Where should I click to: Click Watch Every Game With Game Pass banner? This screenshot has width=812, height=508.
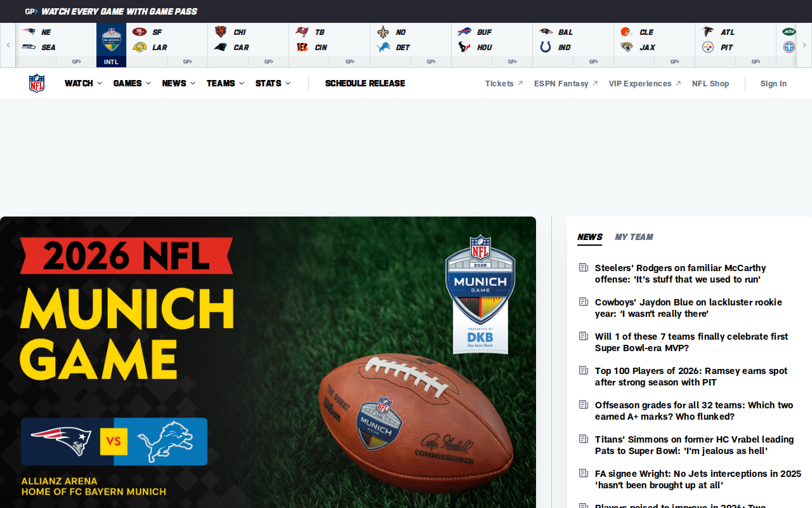click(x=111, y=11)
